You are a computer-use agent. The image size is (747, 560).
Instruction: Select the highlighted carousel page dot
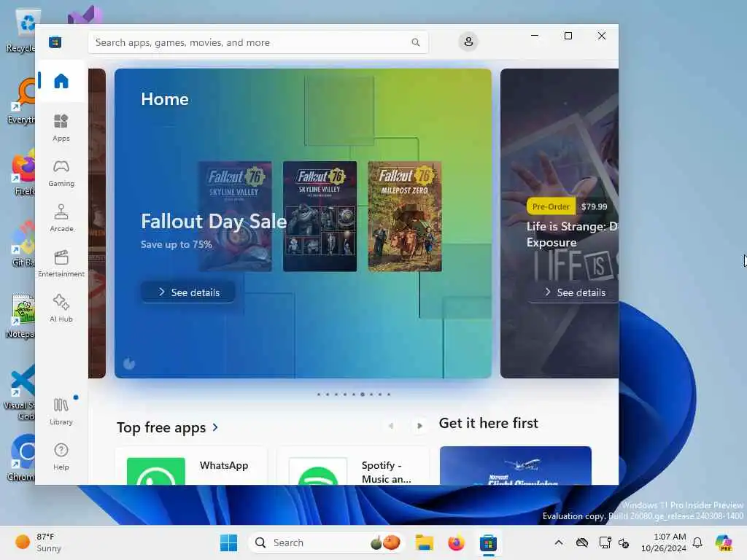pyautogui.click(x=363, y=394)
